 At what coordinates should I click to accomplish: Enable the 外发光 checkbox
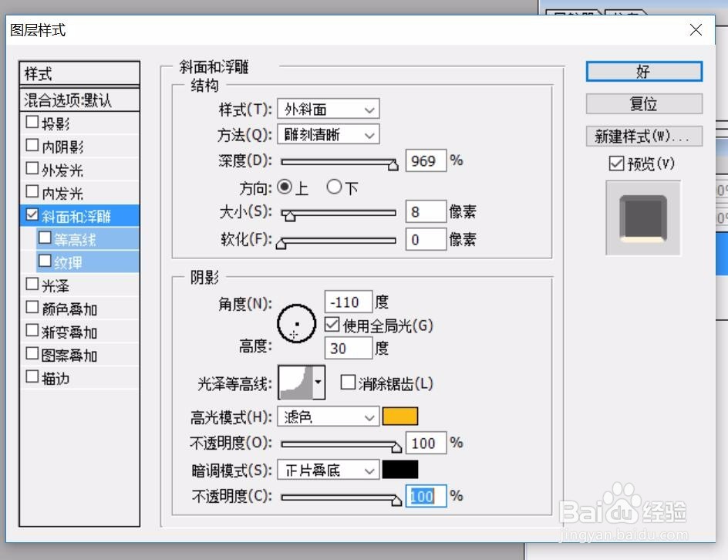click(32, 169)
